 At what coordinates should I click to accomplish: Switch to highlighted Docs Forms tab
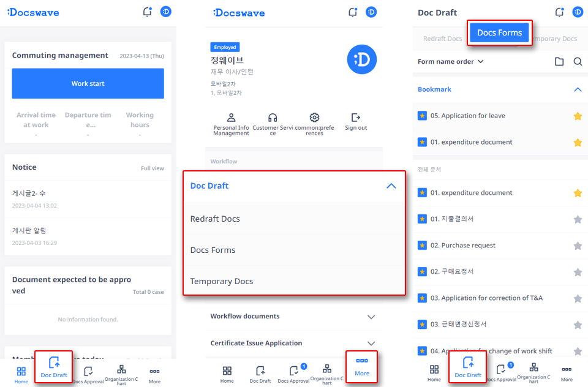(500, 33)
